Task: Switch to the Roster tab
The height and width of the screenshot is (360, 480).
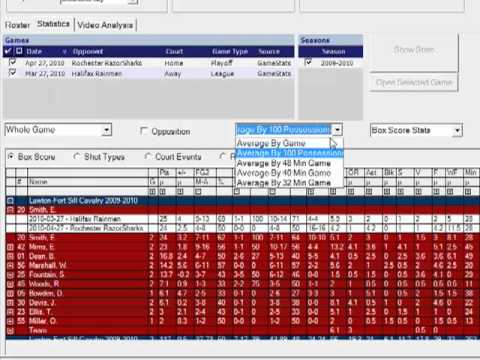Action: point(17,25)
